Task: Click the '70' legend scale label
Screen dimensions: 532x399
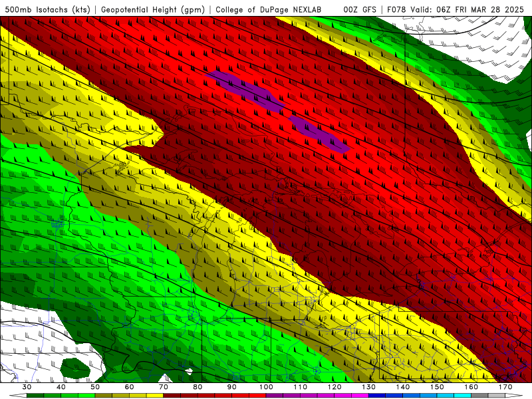Action: [164, 387]
